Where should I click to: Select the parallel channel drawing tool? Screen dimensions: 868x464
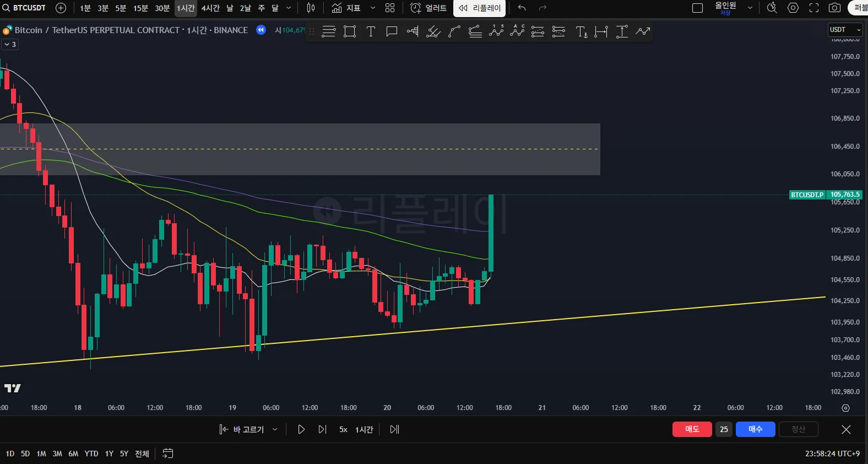[475, 31]
